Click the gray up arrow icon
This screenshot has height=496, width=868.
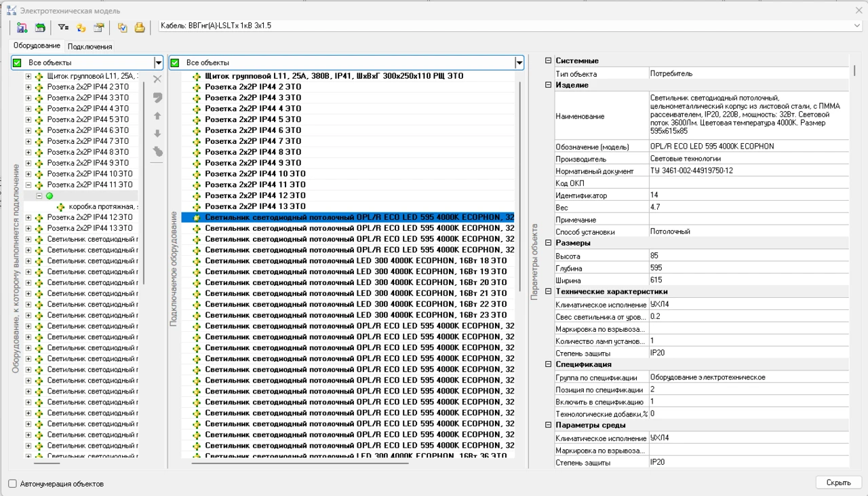tap(157, 116)
